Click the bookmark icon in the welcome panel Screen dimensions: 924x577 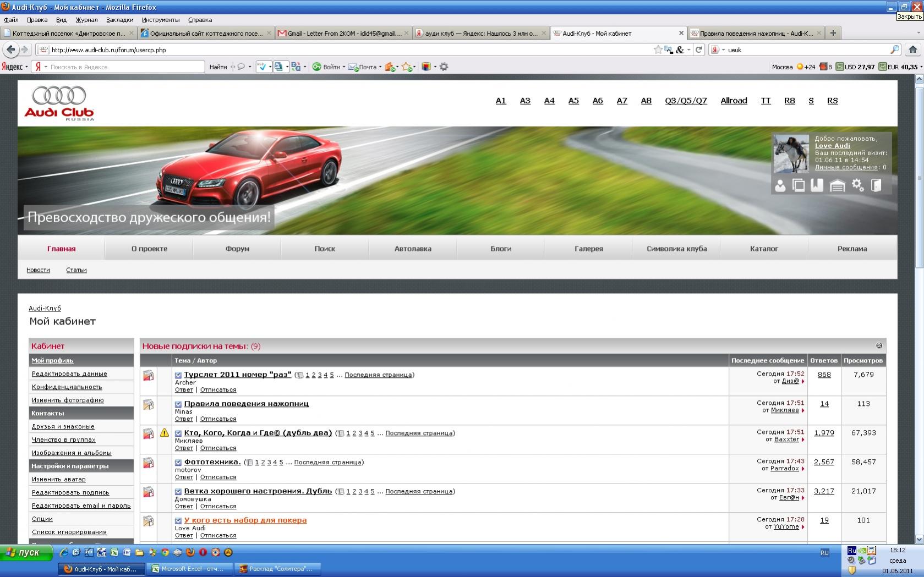tap(817, 185)
